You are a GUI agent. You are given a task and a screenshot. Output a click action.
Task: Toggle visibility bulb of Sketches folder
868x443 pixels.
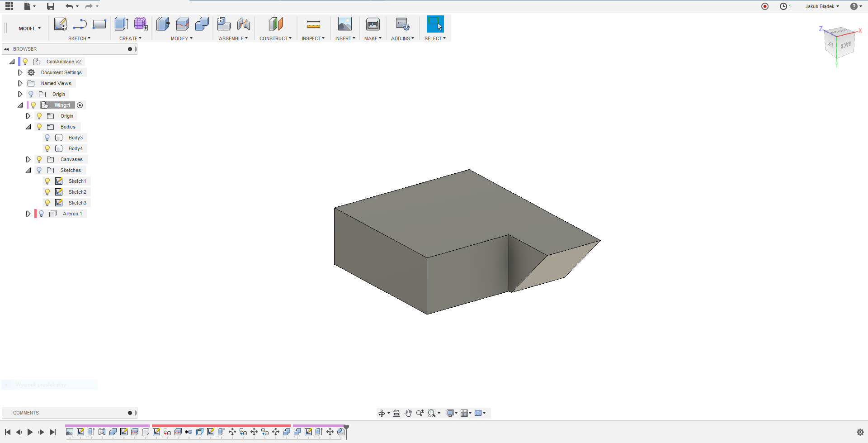[x=39, y=170]
